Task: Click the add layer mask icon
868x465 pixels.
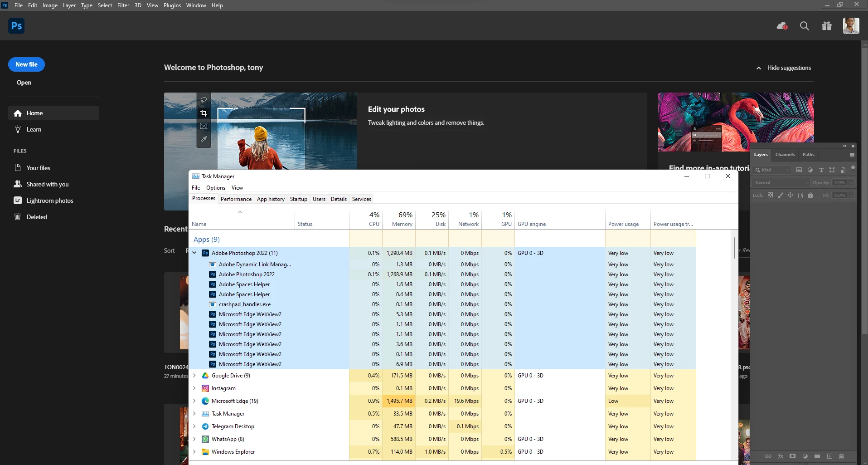Action: point(792,456)
